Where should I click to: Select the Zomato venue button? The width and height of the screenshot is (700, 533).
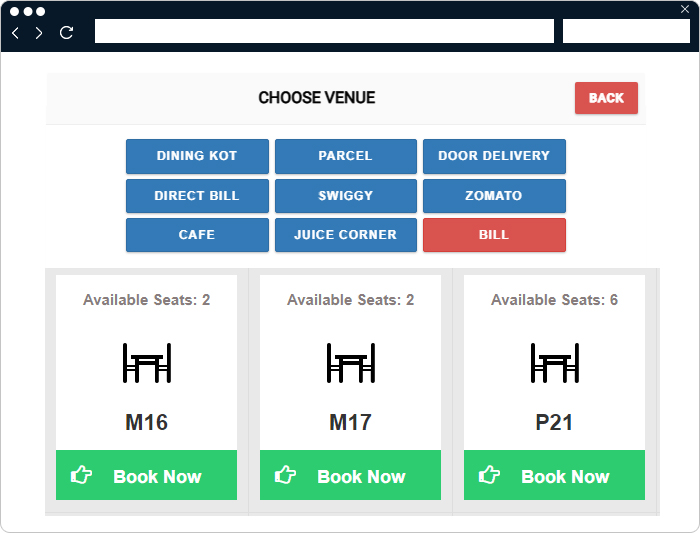click(494, 196)
